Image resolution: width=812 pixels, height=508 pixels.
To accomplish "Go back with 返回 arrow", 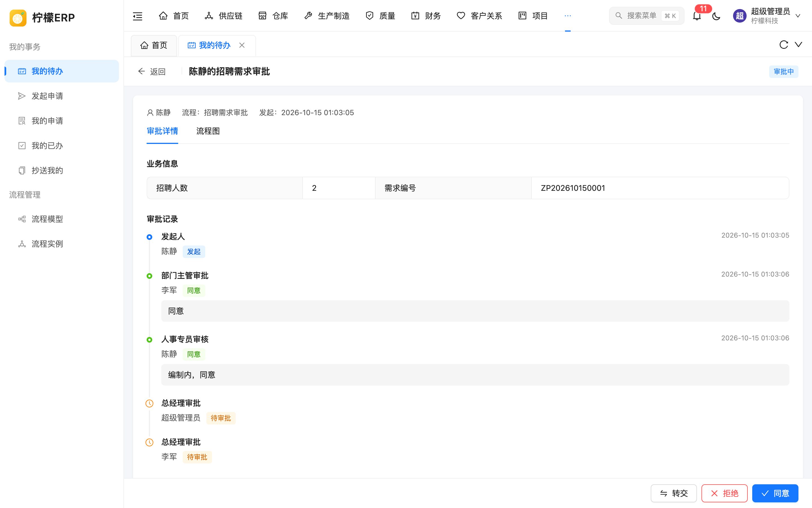I will (x=152, y=72).
